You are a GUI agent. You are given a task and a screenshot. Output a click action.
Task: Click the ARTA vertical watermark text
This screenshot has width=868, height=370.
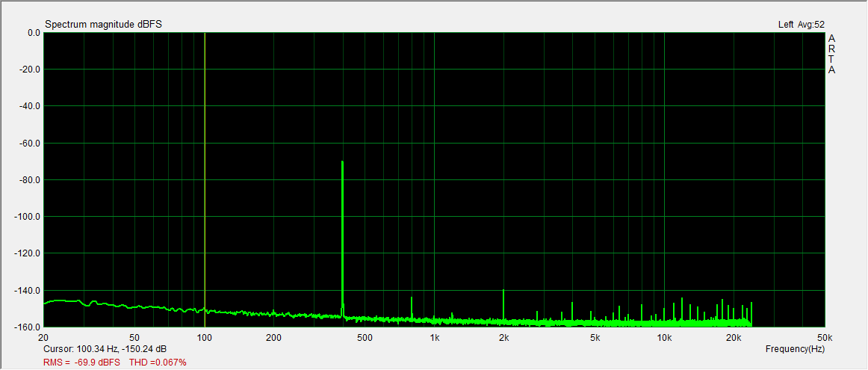pos(831,54)
